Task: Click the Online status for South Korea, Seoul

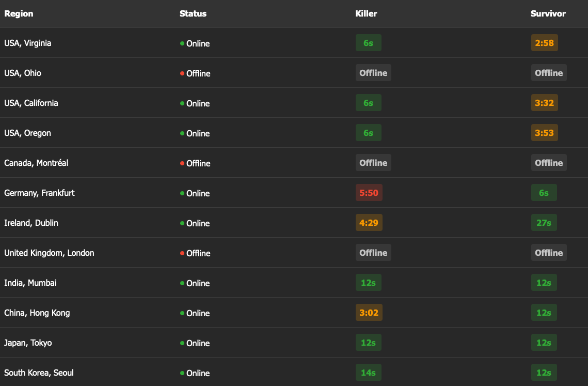Action: (195, 373)
